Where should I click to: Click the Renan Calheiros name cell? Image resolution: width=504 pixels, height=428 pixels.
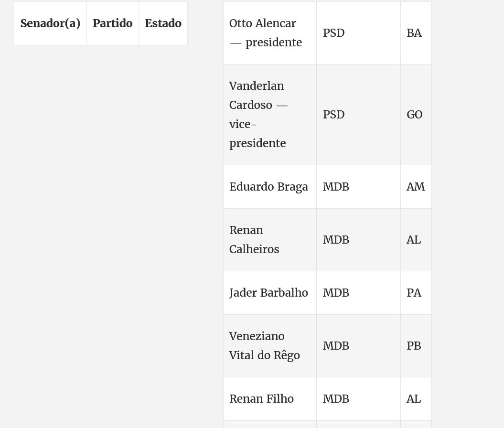(270, 240)
